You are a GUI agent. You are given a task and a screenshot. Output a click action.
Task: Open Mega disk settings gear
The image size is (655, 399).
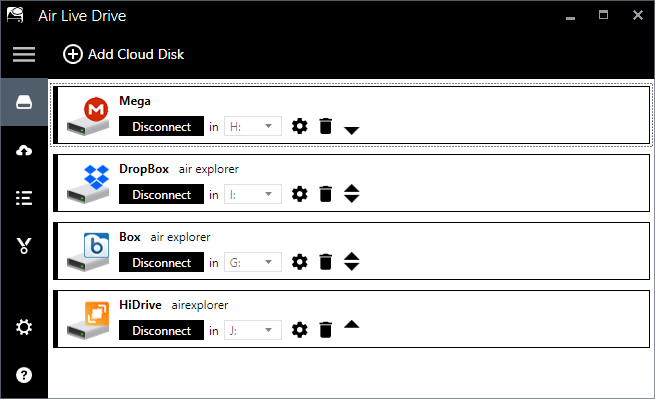click(x=300, y=126)
